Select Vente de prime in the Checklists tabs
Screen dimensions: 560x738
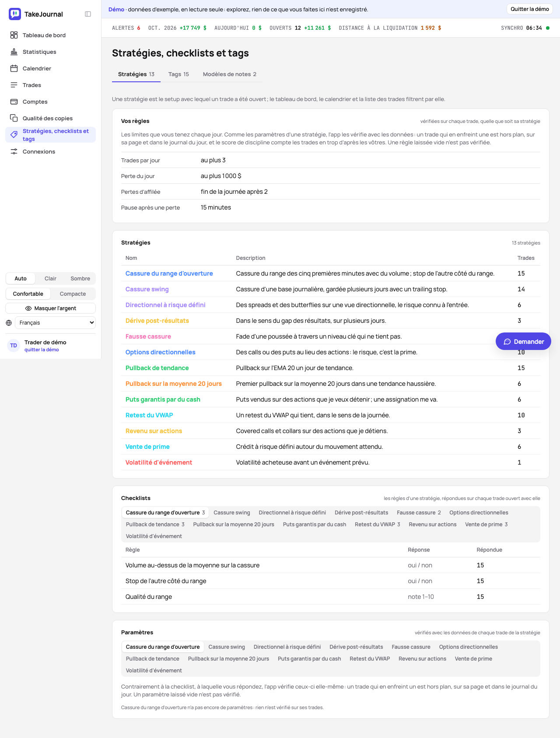coord(486,525)
